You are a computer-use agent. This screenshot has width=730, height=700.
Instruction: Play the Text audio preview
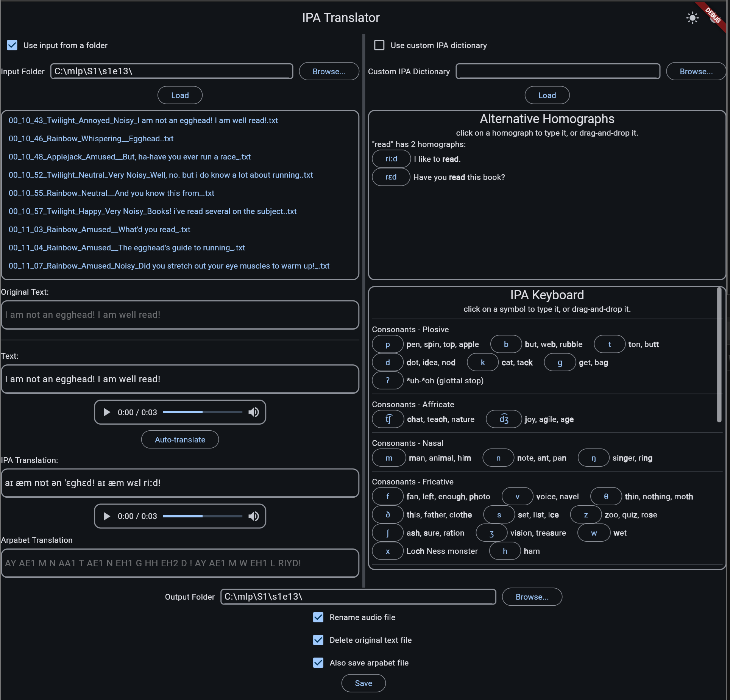tap(107, 412)
